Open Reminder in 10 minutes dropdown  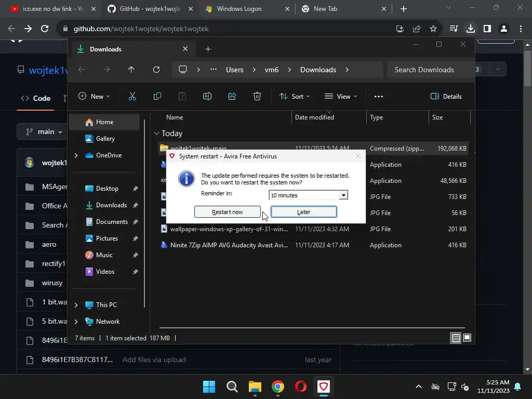343,195
